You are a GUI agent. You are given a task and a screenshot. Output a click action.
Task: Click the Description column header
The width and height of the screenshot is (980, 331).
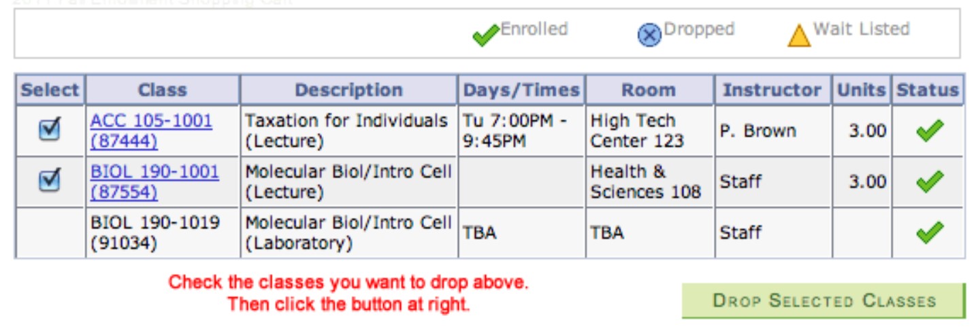tap(349, 90)
